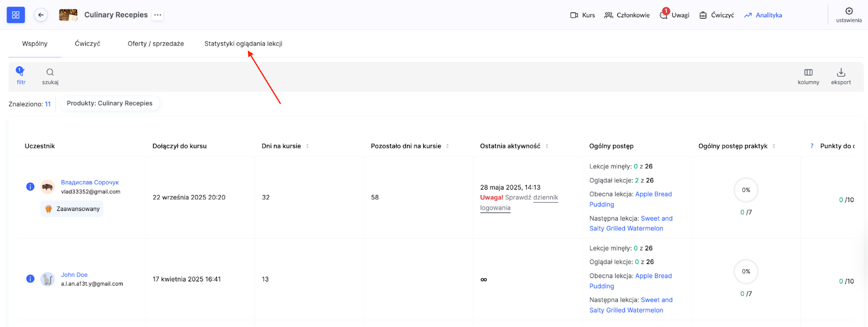The height and width of the screenshot is (327, 868).
Task: Click info icon beside John Doe
Action: 30,279
